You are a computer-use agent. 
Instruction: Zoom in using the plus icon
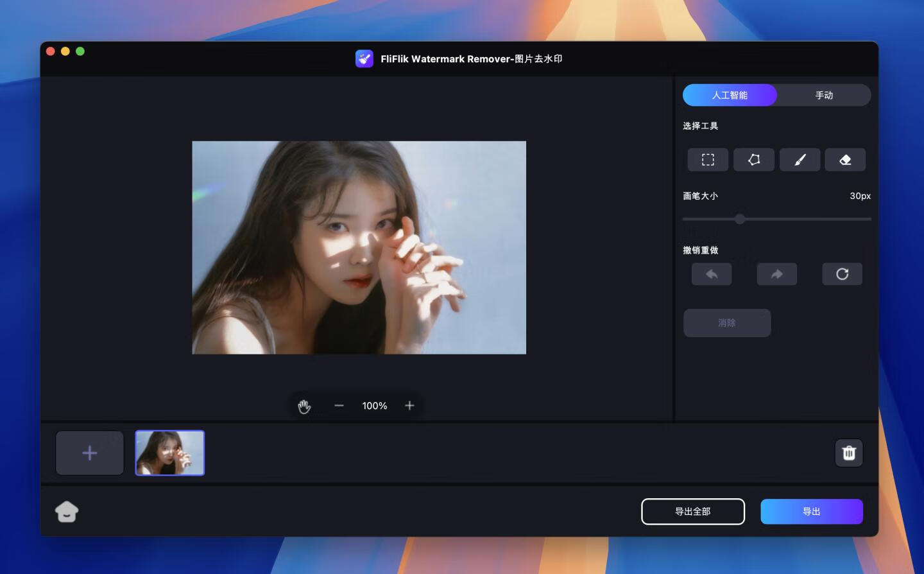[409, 406]
